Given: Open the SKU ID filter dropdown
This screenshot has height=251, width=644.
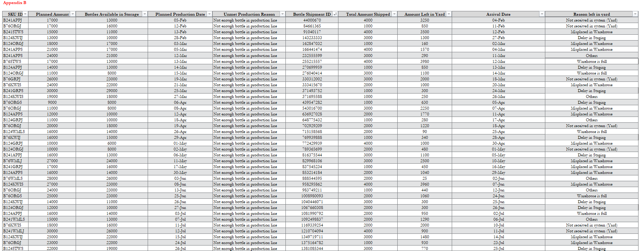Looking at the screenshot, I should tap(25, 14).
